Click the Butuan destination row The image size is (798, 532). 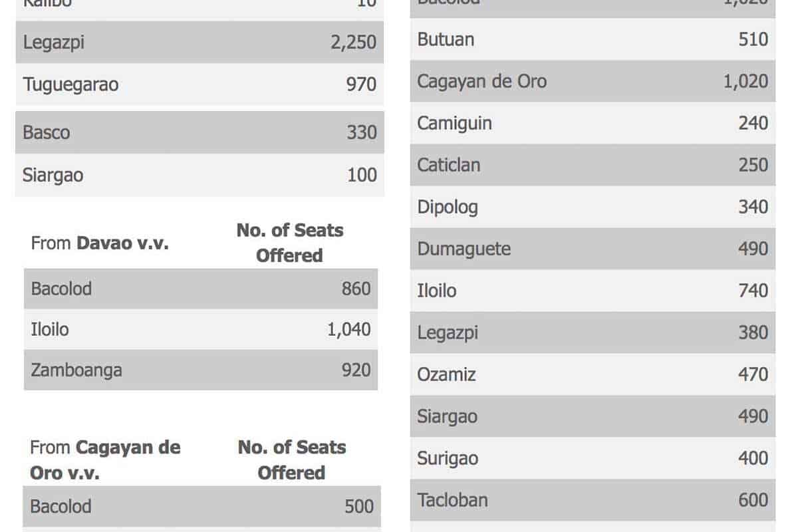click(593, 39)
